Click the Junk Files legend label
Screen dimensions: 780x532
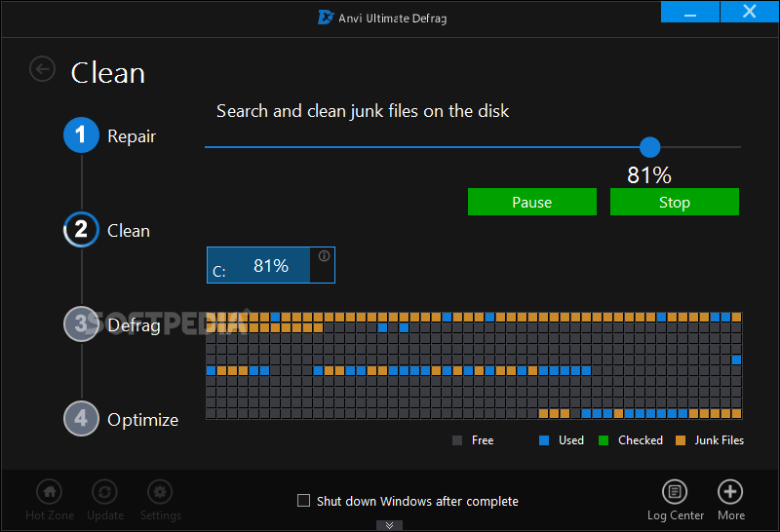[x=719, y=440]
